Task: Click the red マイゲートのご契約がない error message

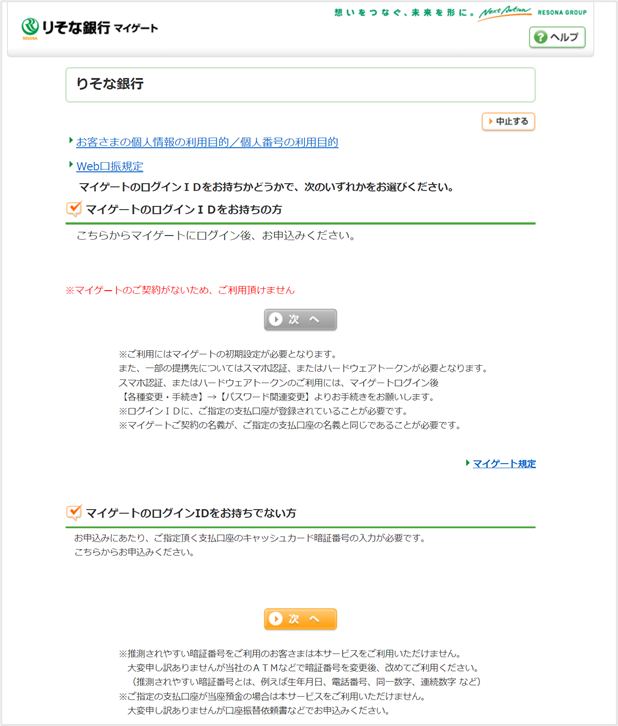Action: click(180, 289)
